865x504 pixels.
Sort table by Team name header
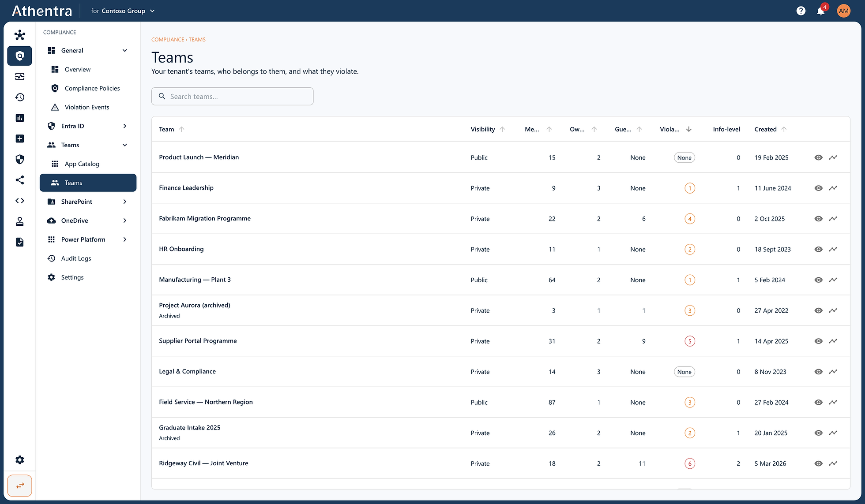tap(172, 129)
